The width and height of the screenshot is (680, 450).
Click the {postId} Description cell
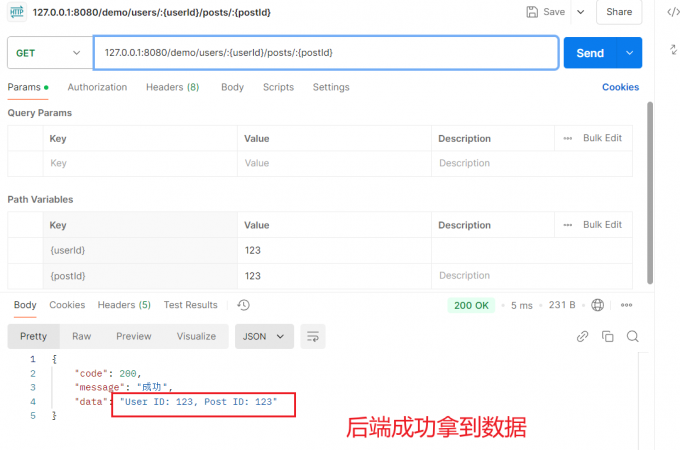point(532,276)
